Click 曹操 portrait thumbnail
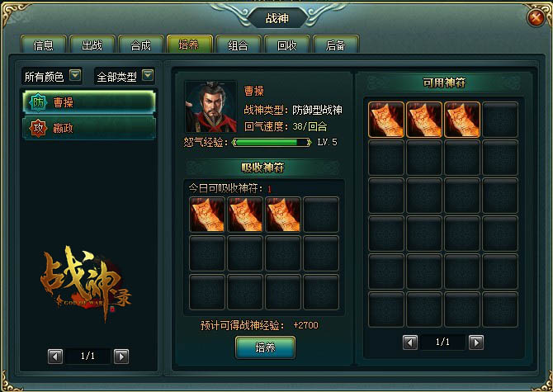 (211, 106)
